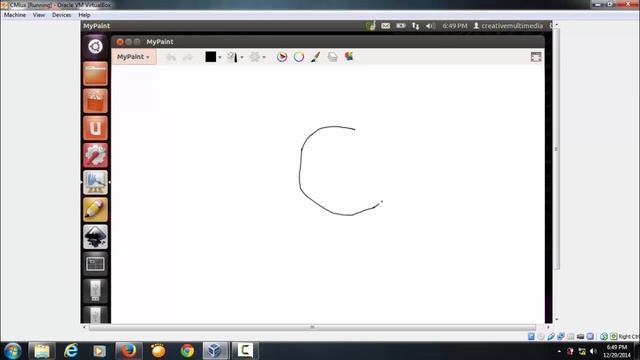640x360 pixels.
Task: Open the mail messaging indicator
Action: tap(385, 26)
